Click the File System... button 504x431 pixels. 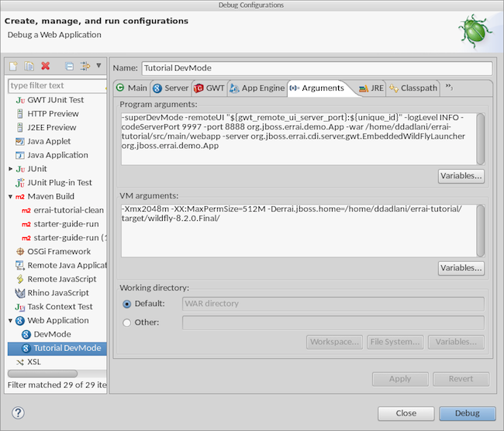[x=395, y=342]
